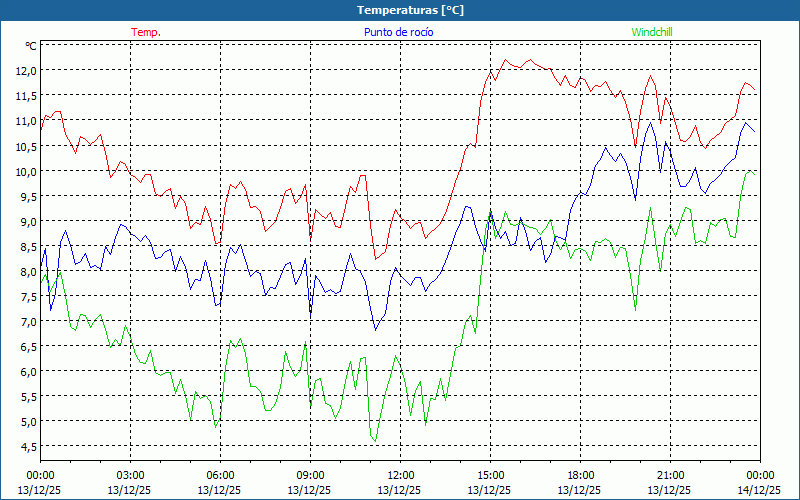
Task: Click the 12,0 y-axis value label
Action: (x=25, y=71)
